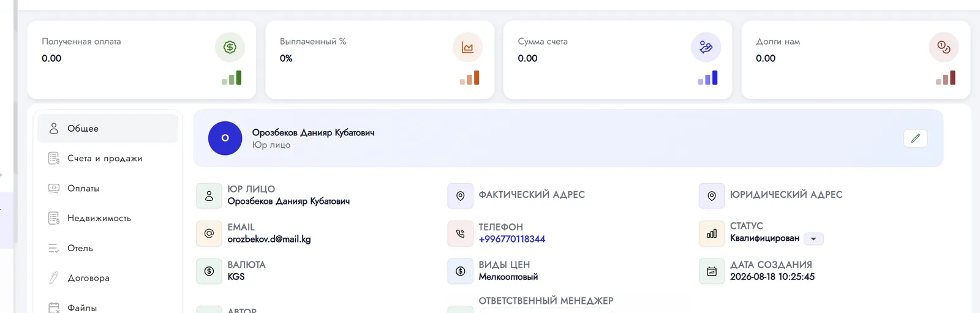Click the name Орозбеков Данияр Кубатович in header
Screen dimensions: 980x313
(x=313, y=133)
